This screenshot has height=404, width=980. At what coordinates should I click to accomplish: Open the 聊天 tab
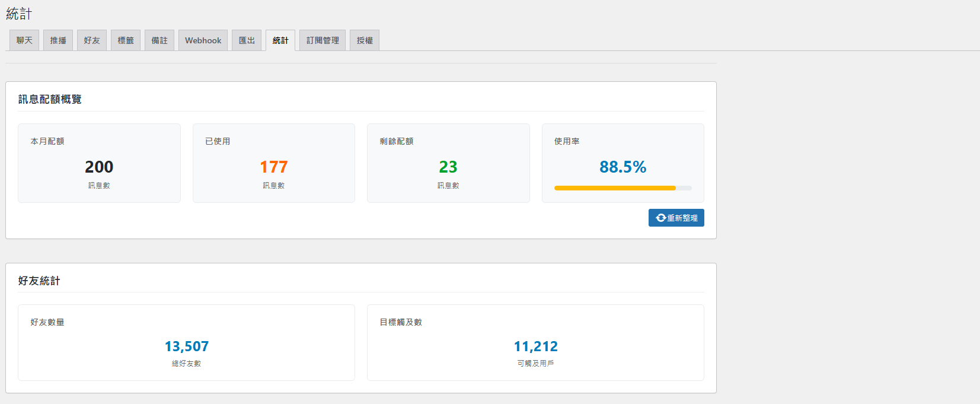[24, 40]
